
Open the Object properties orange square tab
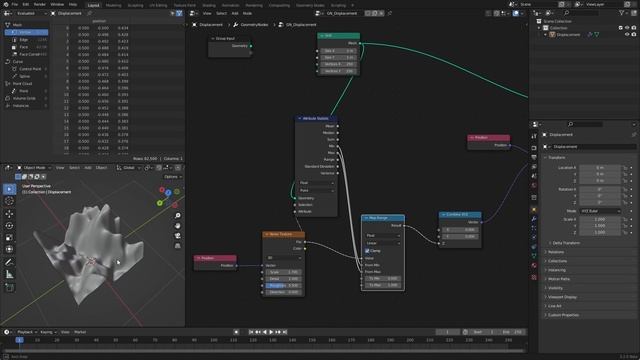point(534,210)
